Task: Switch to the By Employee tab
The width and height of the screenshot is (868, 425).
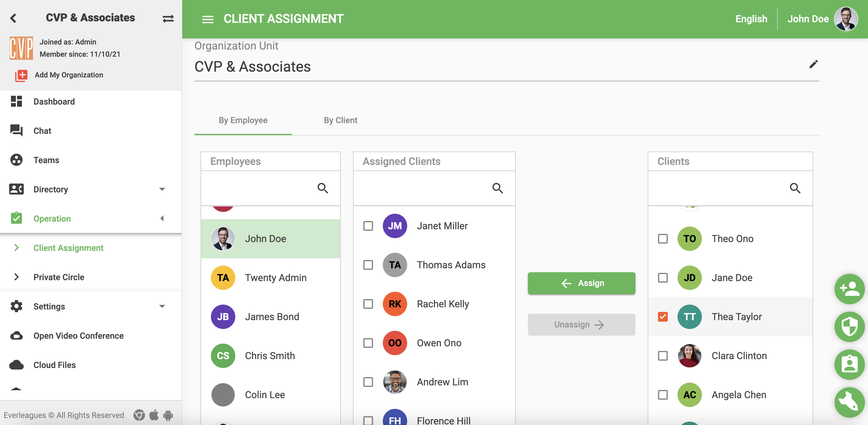Action: click(243, 120)
